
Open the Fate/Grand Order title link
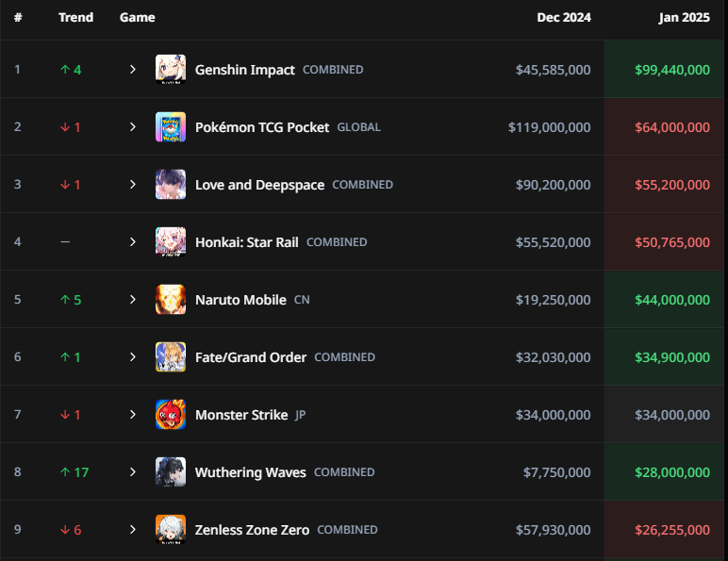[x=251, y=357]
